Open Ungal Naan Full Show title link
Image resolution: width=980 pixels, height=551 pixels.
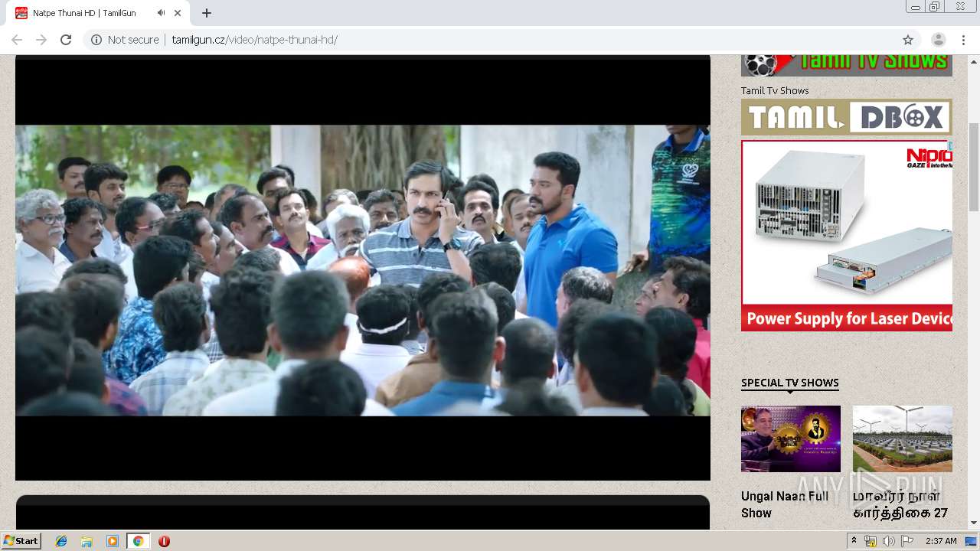(x=785, y=504)
